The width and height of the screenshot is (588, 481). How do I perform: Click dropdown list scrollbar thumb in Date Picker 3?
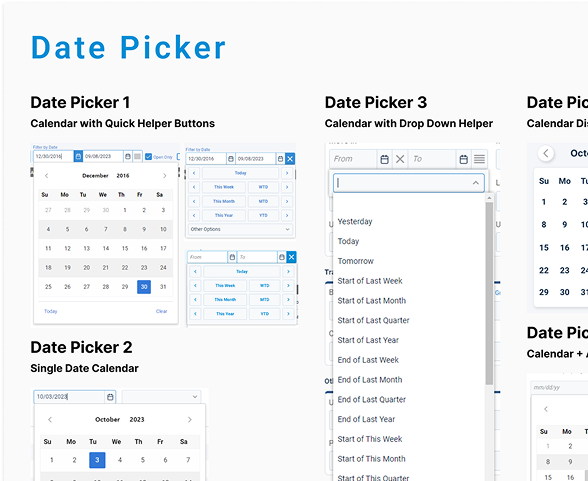[x=489, y=293]
